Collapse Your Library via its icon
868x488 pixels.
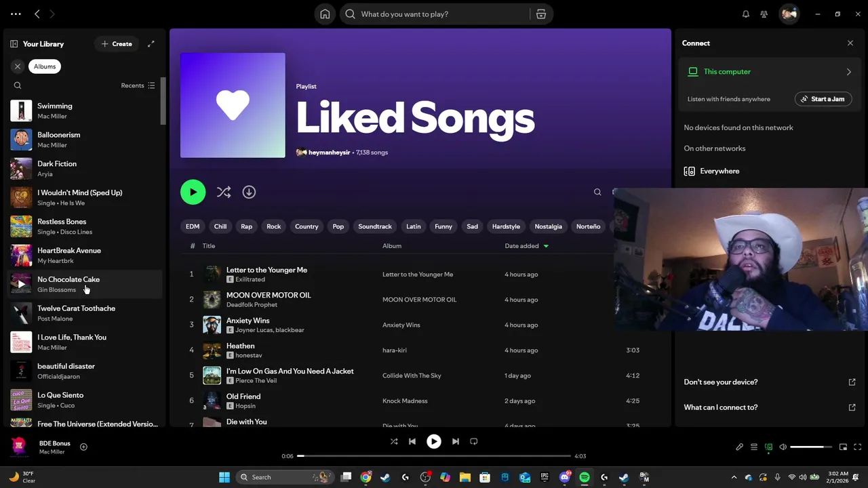pos(14,44)
